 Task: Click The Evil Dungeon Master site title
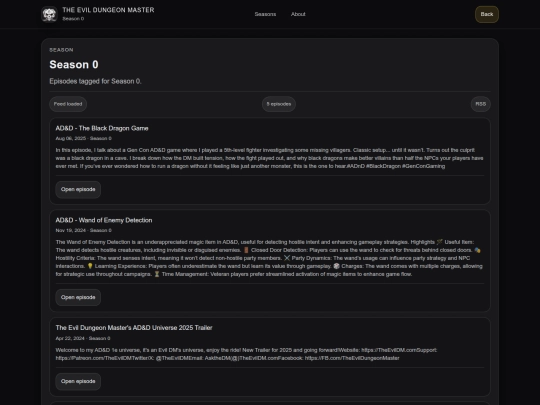[x=108, y=10]
